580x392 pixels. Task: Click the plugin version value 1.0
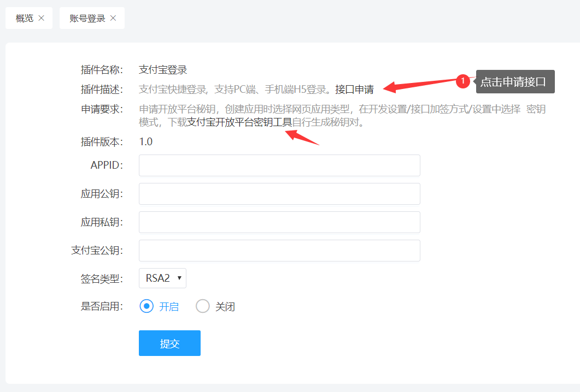146,141
